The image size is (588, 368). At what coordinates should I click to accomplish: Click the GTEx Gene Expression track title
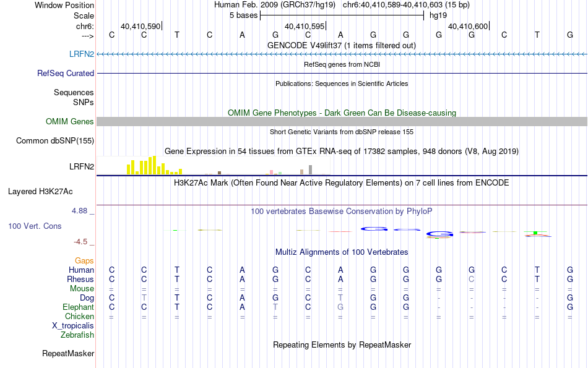click(342, 152)
